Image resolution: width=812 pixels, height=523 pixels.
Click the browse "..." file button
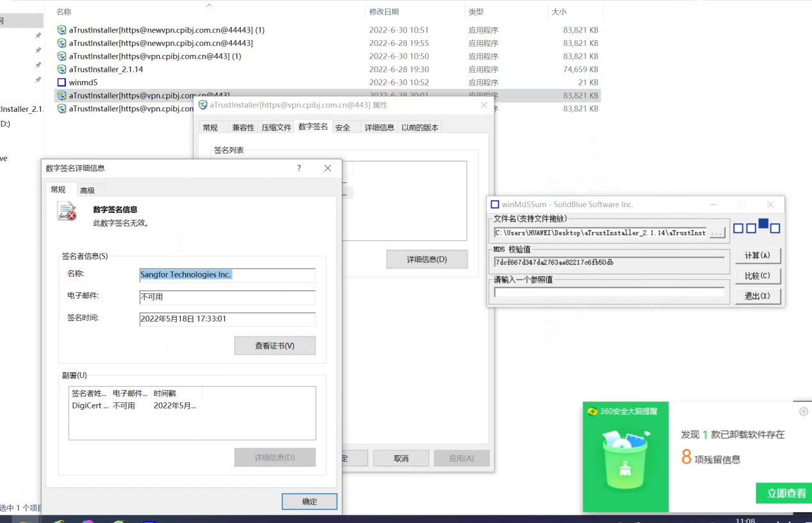click(717, 233)
